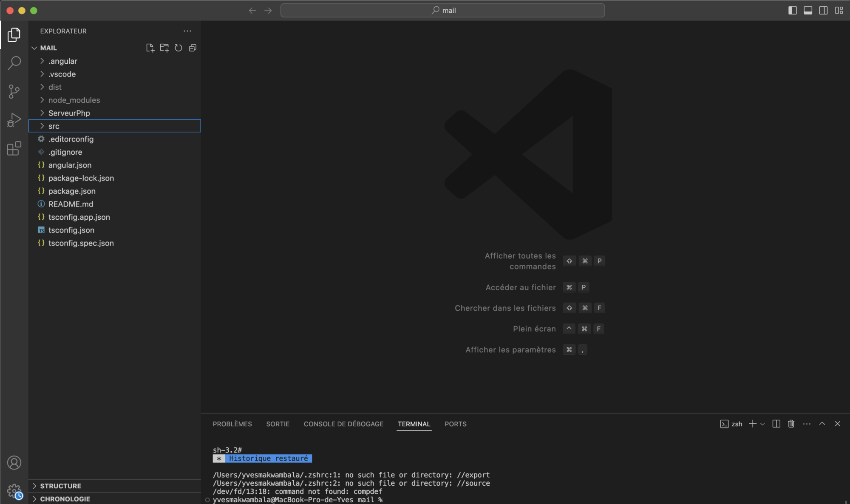
Task: Select the zsh terminal profile icon
Action: coord(724,424)
